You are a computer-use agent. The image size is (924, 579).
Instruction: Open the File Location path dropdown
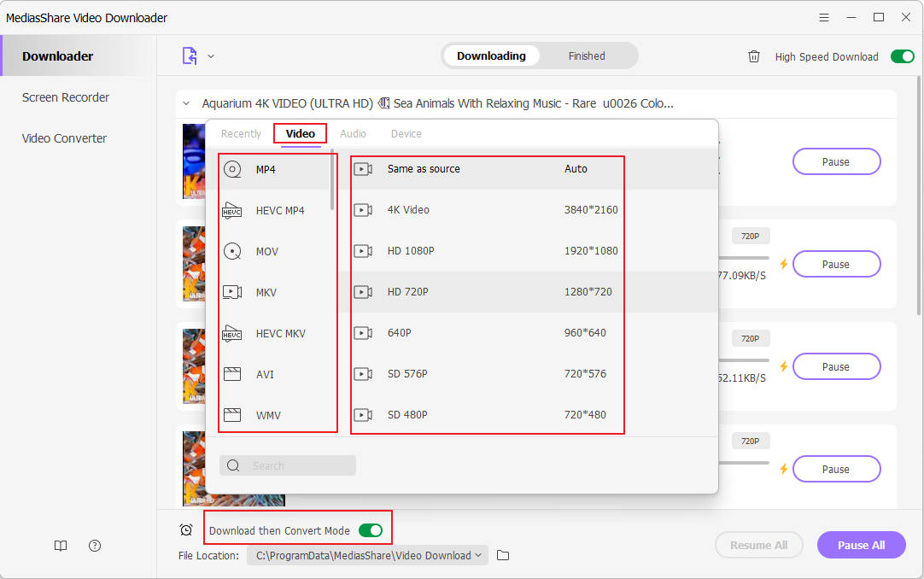pyautogui.click(x=367, y=555)
